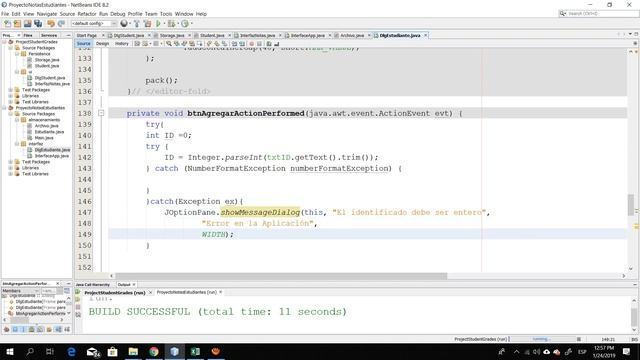Open the Refactor menu
Viewport: 640px width, 360px height.
point(87,14)
